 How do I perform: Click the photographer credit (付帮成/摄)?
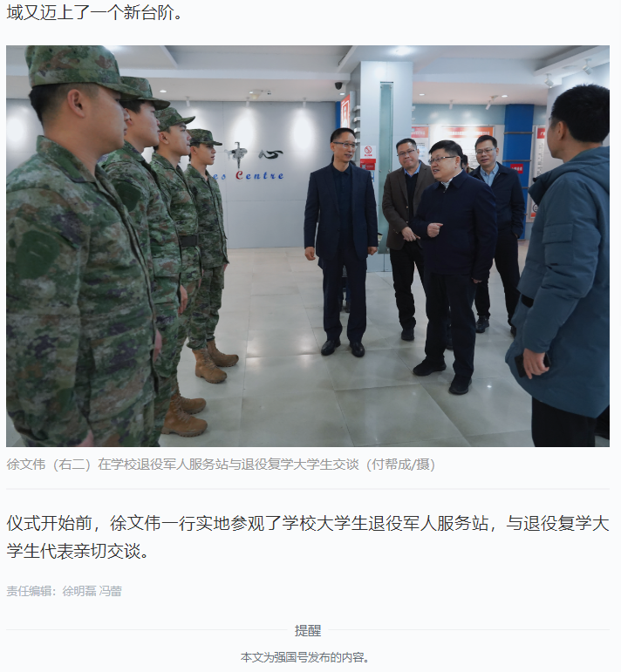coord(400,465)
